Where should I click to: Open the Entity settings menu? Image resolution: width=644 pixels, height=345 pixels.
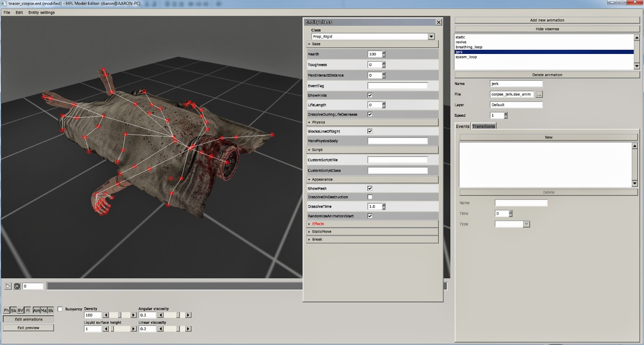[41, 12]
